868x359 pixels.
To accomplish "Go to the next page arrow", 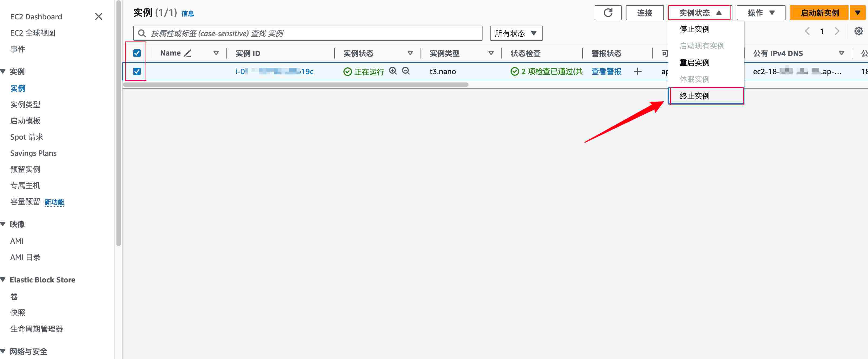I will pyautogui.click(x=837, y=31).
